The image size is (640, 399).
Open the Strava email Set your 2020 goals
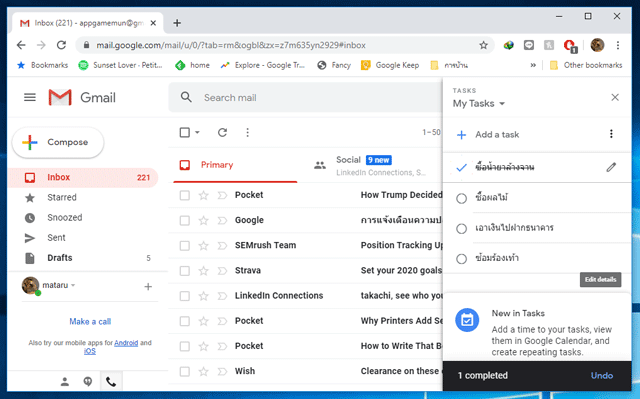401,271
